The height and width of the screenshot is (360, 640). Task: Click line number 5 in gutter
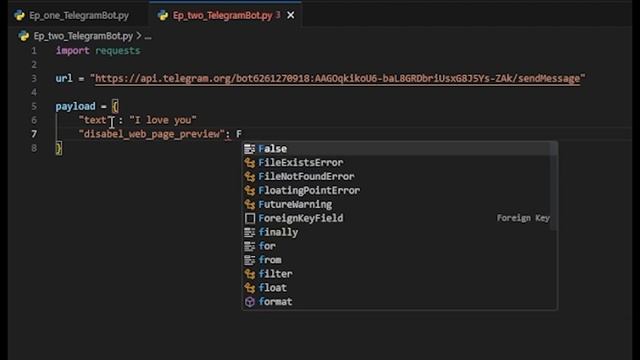(x=34, y=107)
